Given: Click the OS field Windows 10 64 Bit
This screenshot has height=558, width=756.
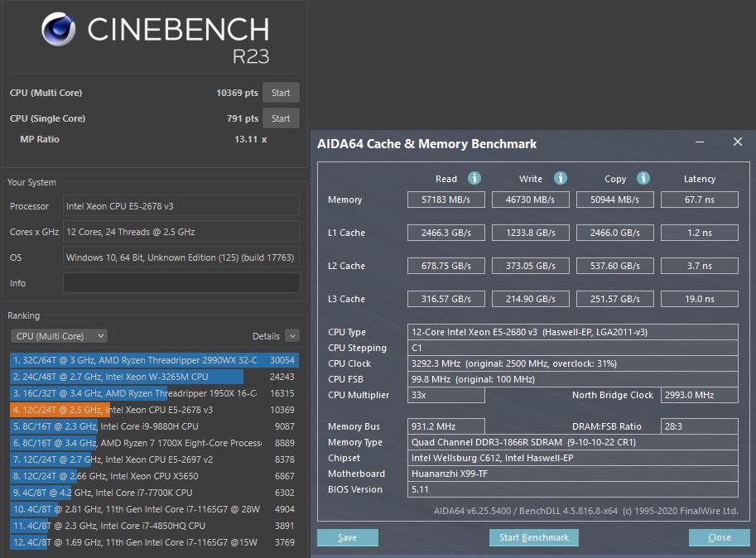Looking at the screenshot, I should point(182,257).
